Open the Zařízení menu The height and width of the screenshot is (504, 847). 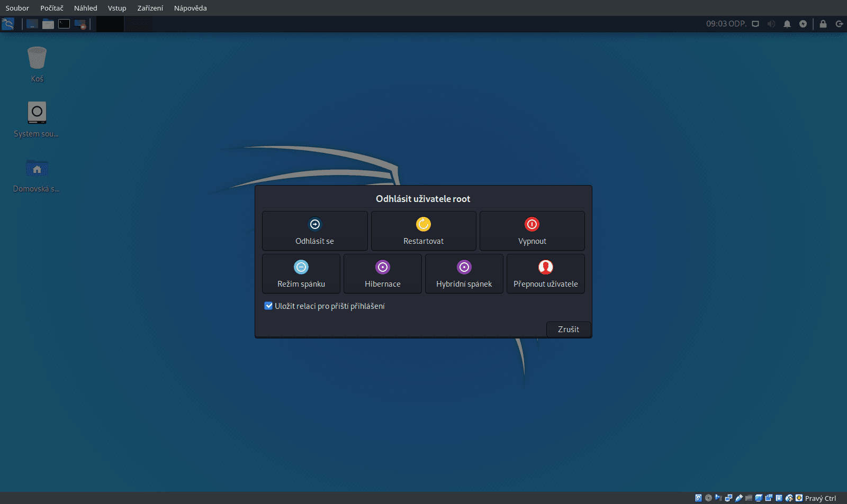pyautogui.click(x=150, y=8)
